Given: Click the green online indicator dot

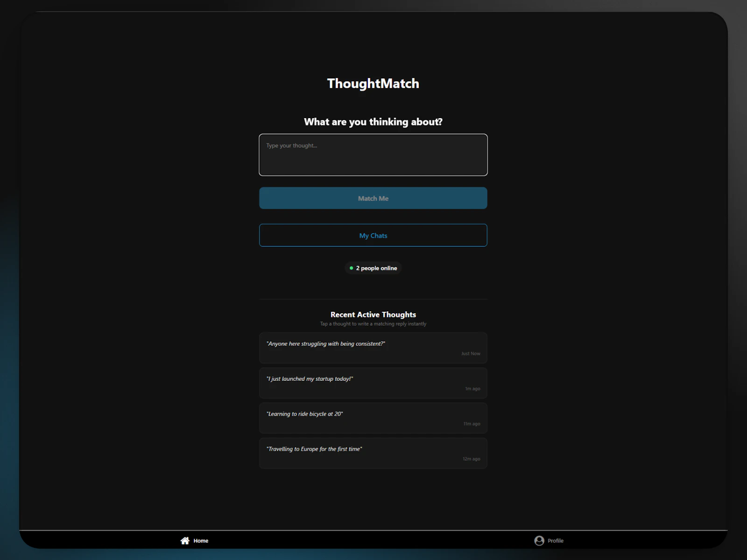Looking at the screenshot, I should coord(351,268).
